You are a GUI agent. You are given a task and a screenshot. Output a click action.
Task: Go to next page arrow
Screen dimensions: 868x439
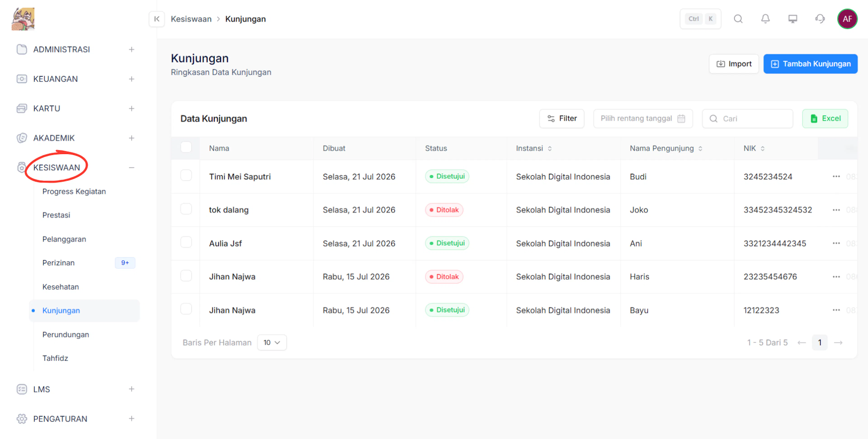tap(838, 343)
